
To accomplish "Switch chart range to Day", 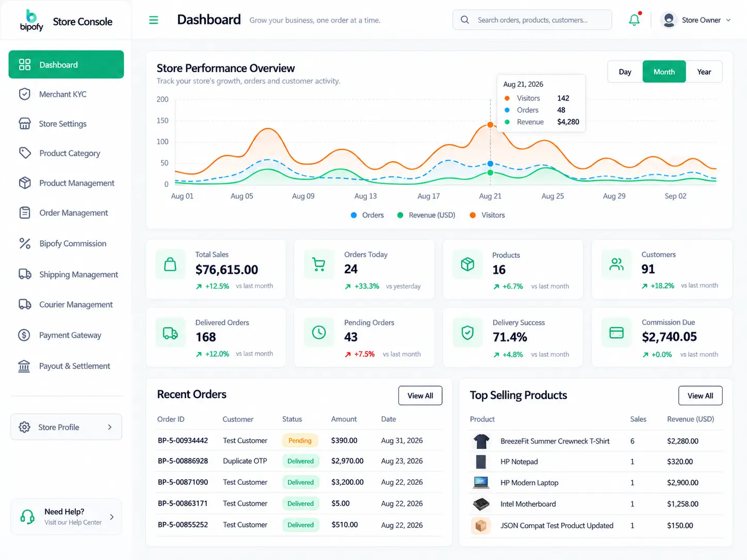I will [x=625, y=72].
